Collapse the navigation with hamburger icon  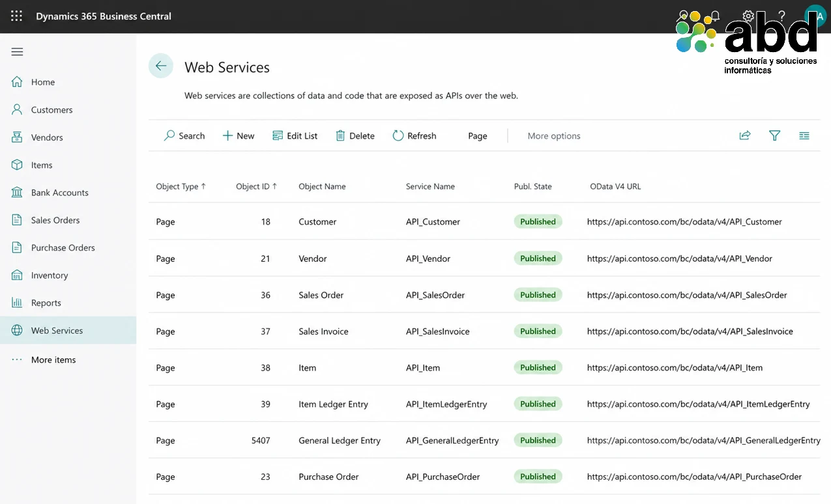17,52
